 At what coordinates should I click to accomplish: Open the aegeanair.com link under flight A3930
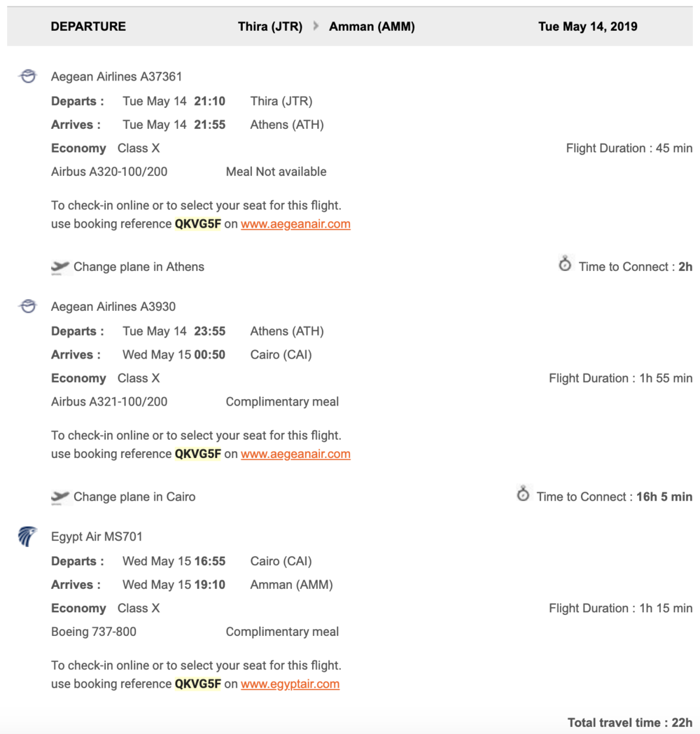295,454
